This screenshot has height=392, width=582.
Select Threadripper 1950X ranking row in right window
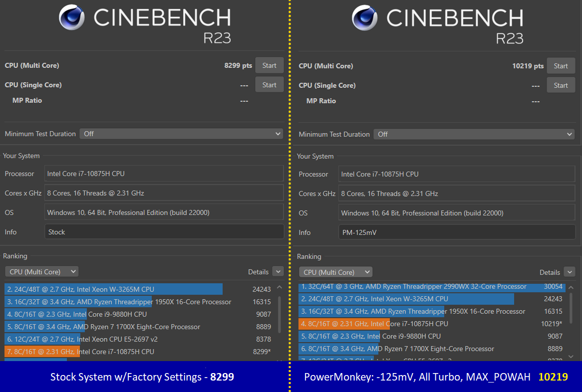click(432, 312)
